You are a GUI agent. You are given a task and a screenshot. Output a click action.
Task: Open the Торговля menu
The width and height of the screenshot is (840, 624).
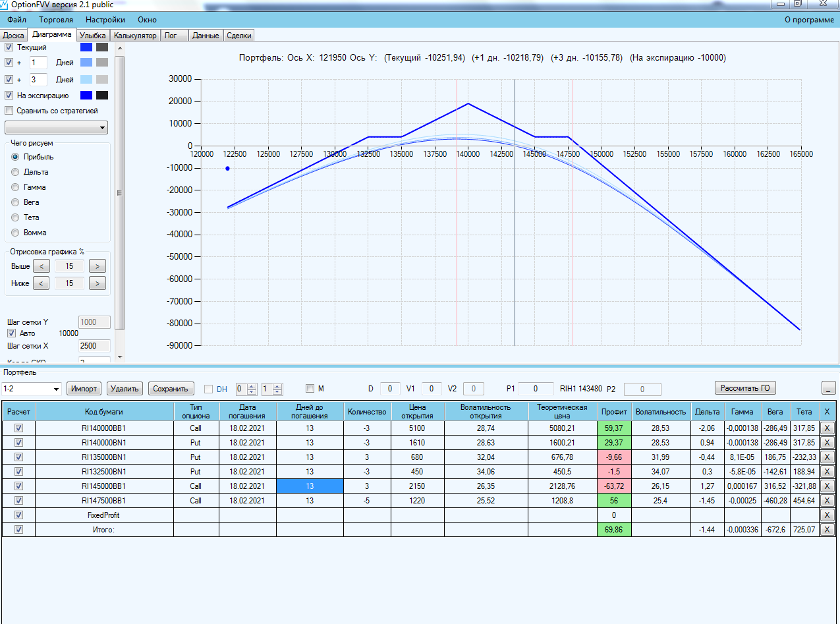(55, 20)
